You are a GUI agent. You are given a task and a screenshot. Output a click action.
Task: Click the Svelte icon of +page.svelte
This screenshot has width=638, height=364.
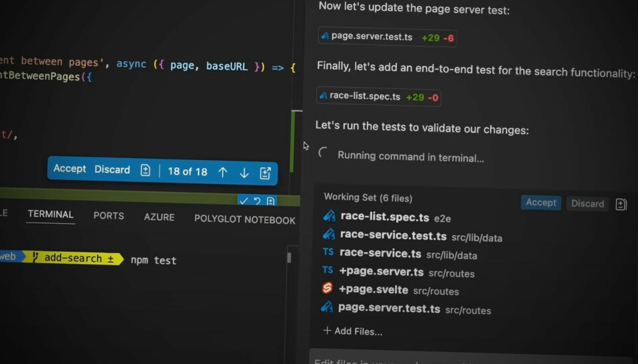(x=328, y=288)
